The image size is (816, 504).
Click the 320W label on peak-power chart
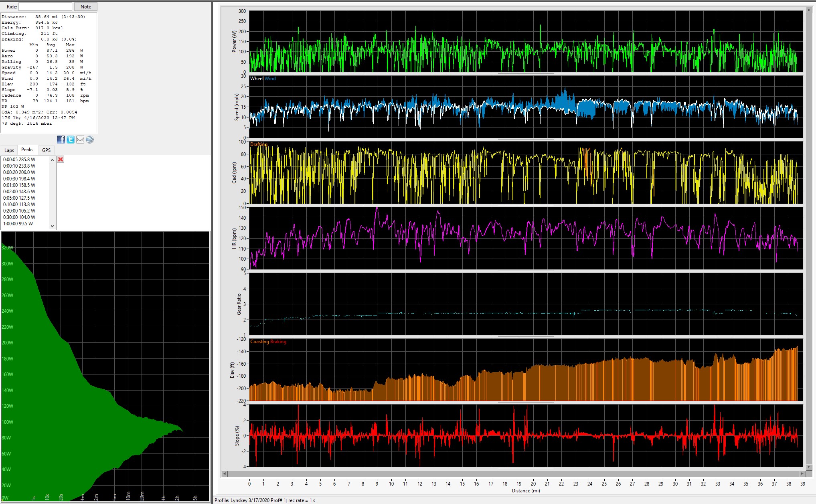(x=8, y=248)
